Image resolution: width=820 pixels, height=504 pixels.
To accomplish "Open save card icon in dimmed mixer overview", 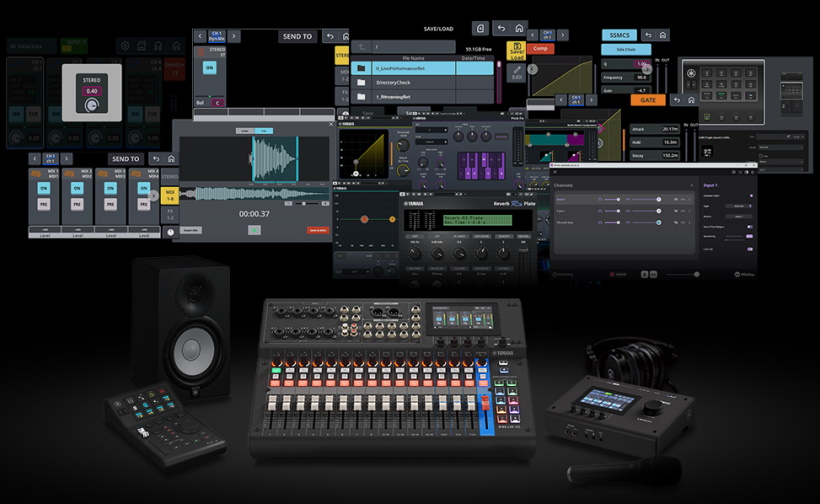I will click(x=142, y=46).
